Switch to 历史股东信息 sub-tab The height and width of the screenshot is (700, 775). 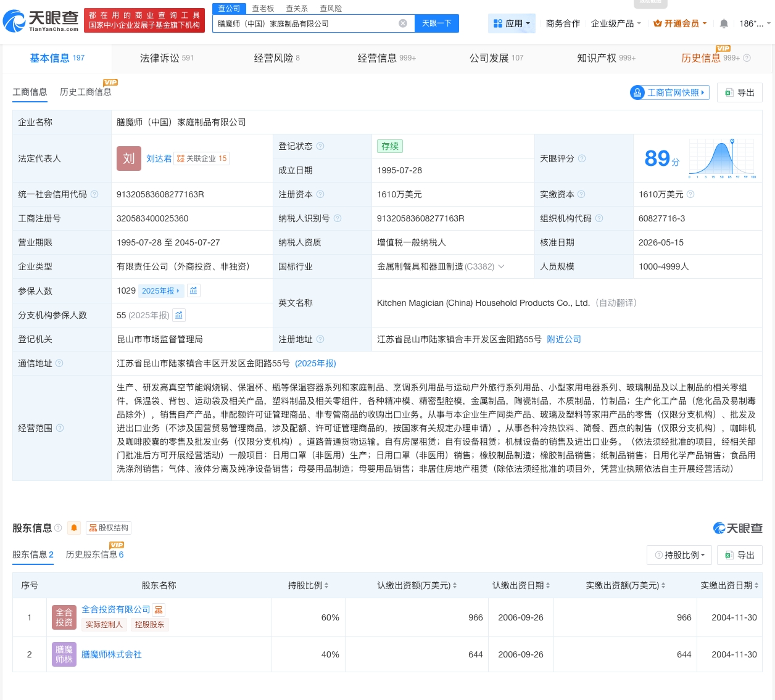click(x=95, y=554)
